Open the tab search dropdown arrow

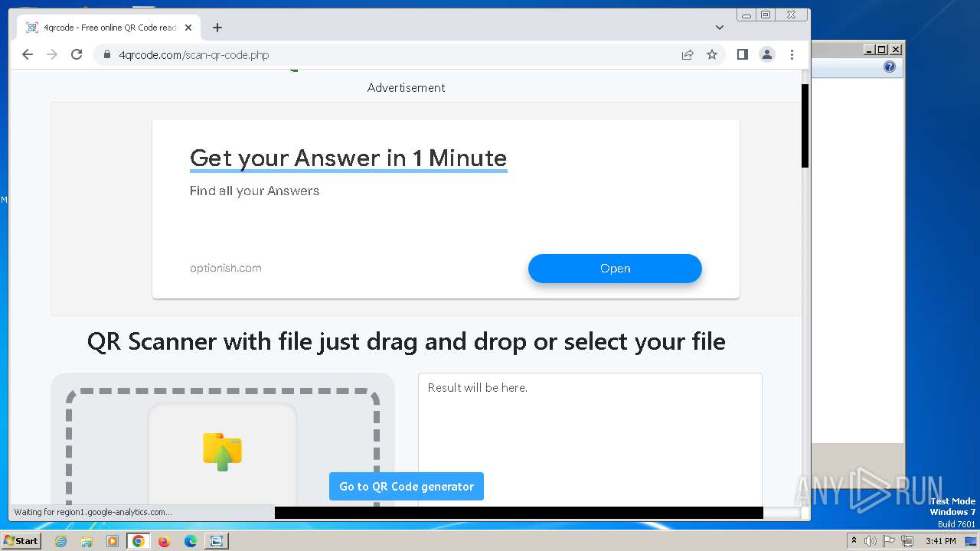coord(720,28)
